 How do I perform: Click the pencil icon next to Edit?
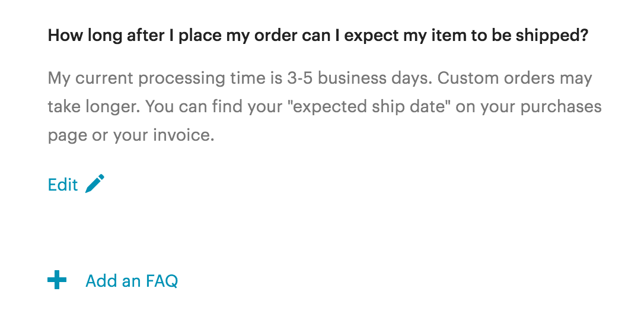(95, 183)
